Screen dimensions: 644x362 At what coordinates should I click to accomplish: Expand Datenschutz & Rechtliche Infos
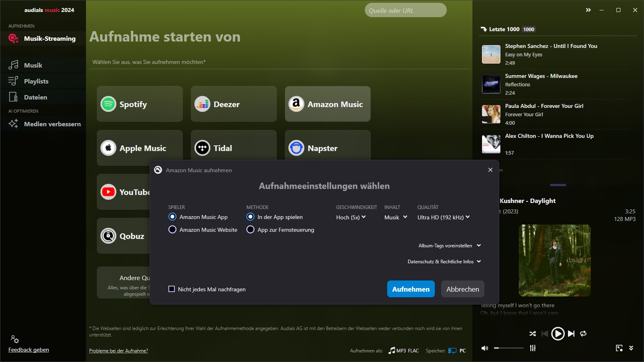tap(444, 261)
